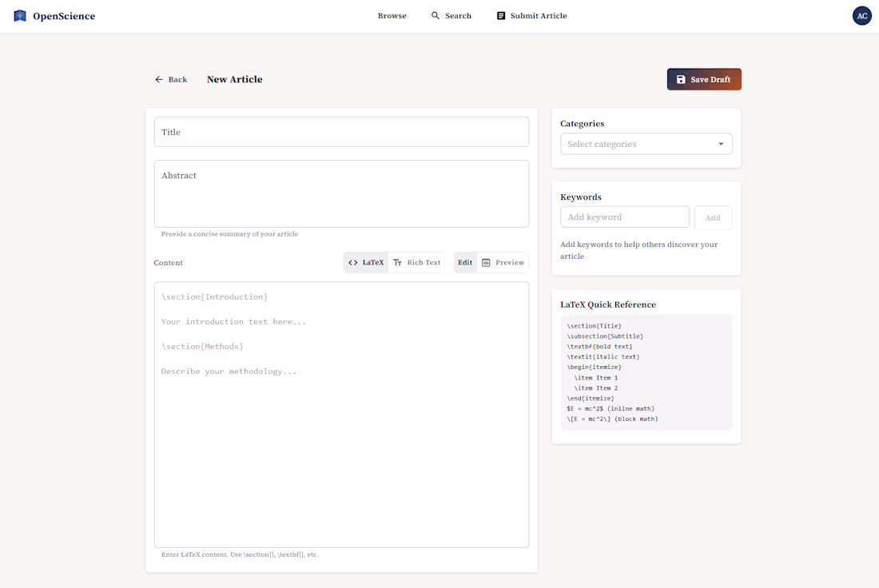This screenshot has height=588, width=879.
Task: Switch content mode to Rich Text
Action: (x=416, y=262)
